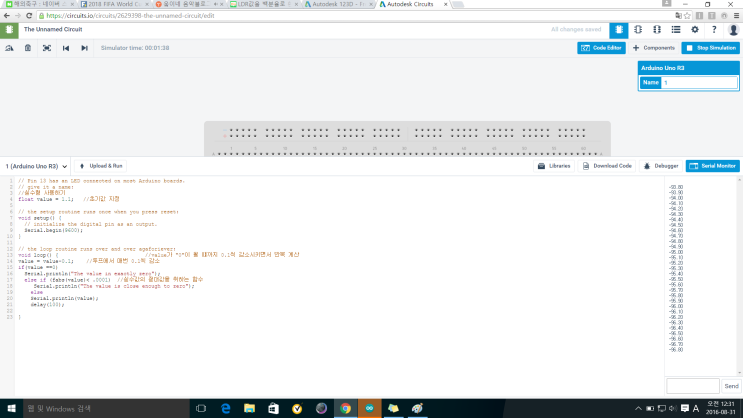Click the taskbar clock and date
743x418 pixels.
[x=721, y=408]
